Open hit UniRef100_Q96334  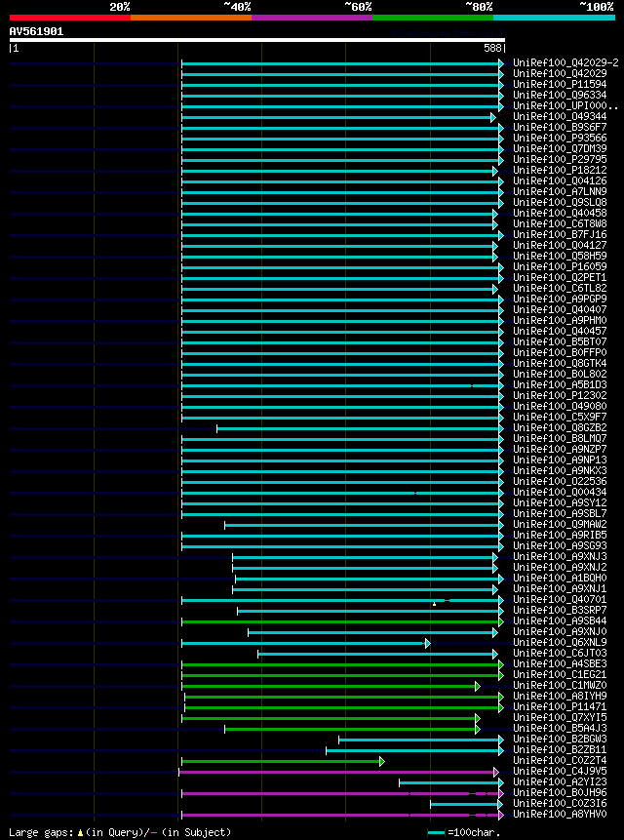pyautogui.click(x=560, y=96)
